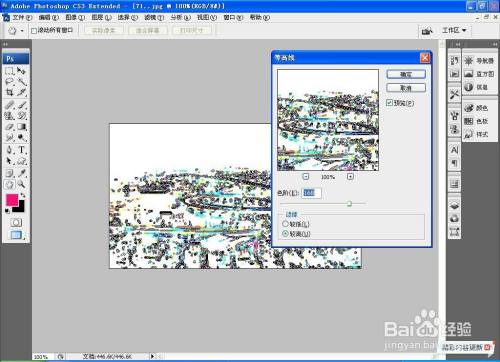The height and width of the screenshot is (362, 500).
Task: Open the status bar info arrow
Action: click(153, 356)
